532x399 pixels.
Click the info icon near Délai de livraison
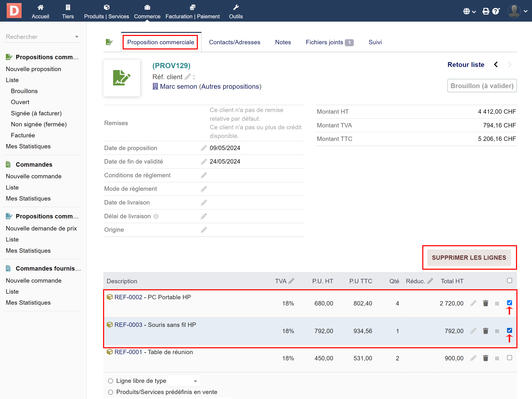point(156,216)
